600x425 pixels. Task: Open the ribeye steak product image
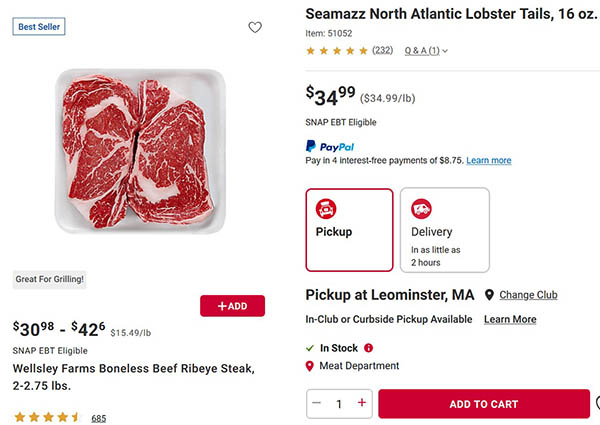[134, 151]
